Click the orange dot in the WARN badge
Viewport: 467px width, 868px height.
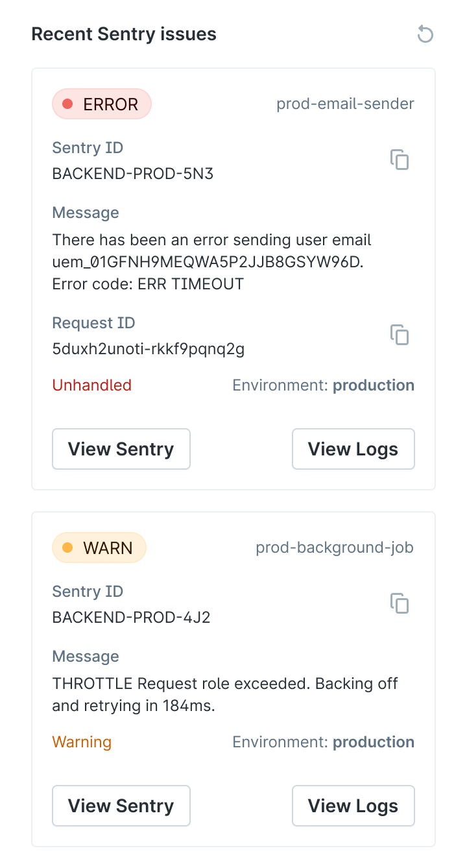[x=67, y=547]
